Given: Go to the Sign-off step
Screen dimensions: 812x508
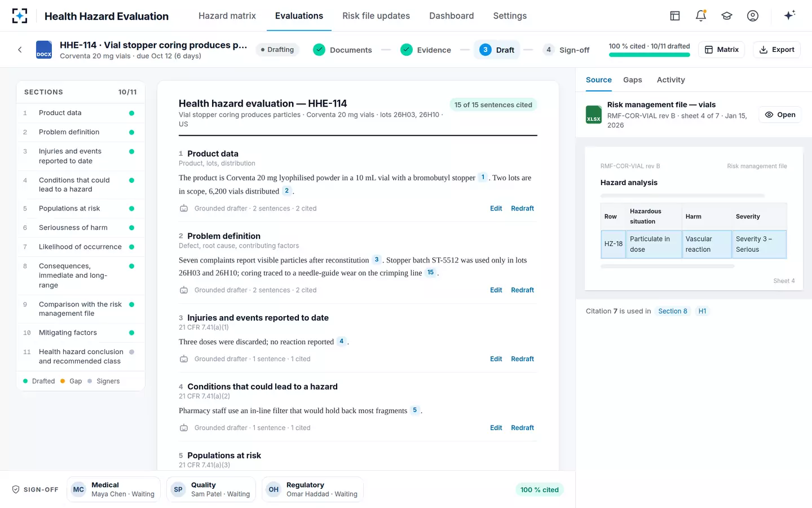Looking at the screenshot, I should click(x=567, y=50).
